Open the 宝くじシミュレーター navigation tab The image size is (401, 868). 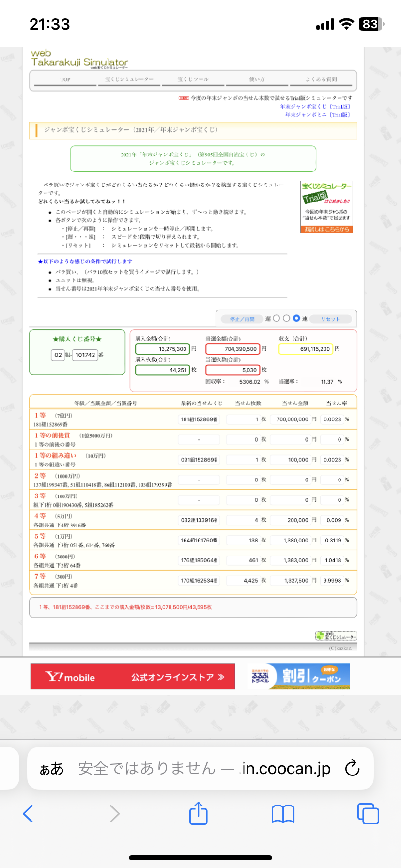tap(129, 79)
